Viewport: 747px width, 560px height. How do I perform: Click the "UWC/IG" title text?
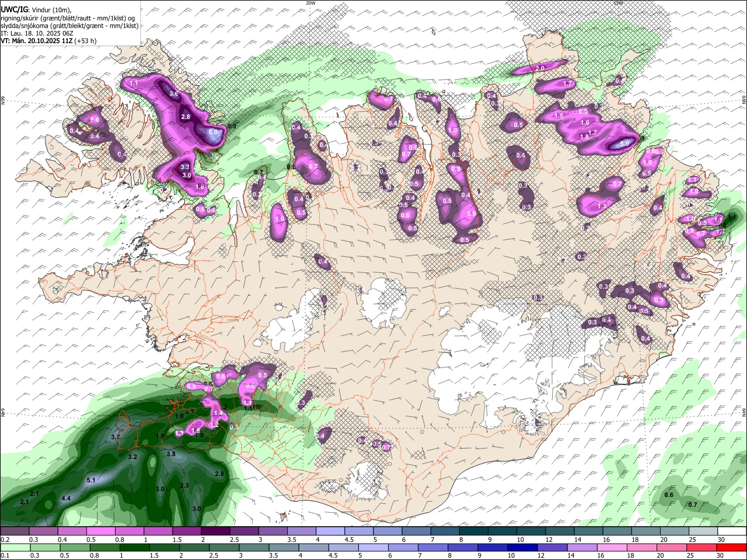tap(13, 10)
